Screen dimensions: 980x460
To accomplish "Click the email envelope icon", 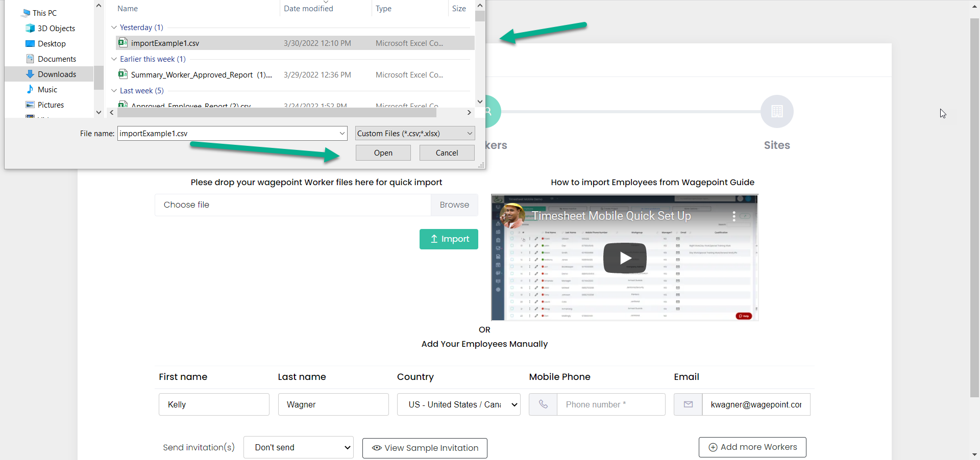I will pyautogui.click(x=688, y=404).
